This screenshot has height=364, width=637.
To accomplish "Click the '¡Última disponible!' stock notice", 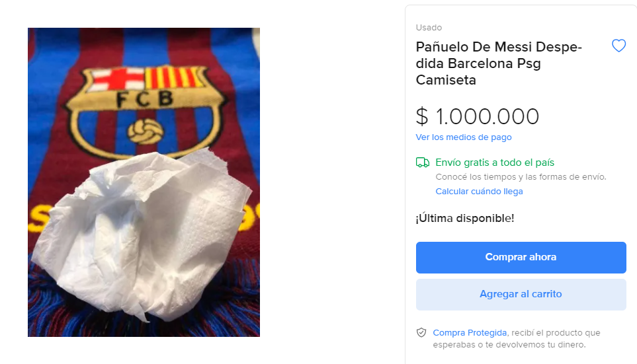I will [464, 218].
